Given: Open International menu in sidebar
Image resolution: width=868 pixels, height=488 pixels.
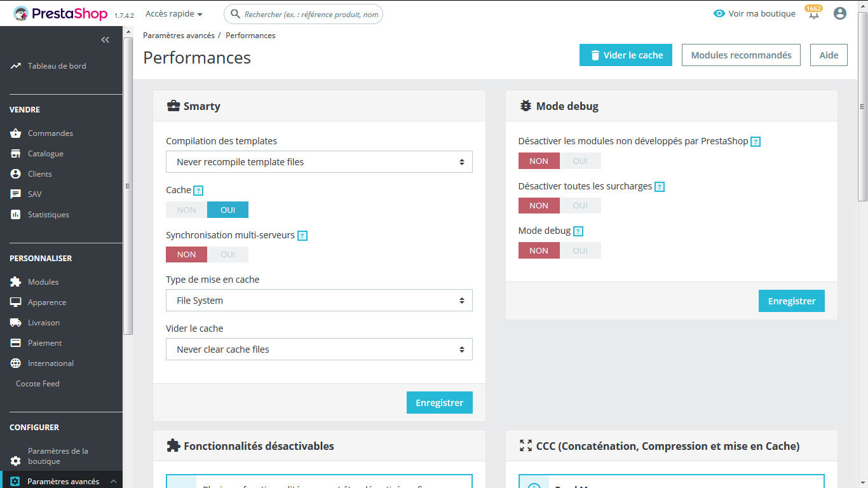Looking at the screenshot, I should [x=51, y=363].
